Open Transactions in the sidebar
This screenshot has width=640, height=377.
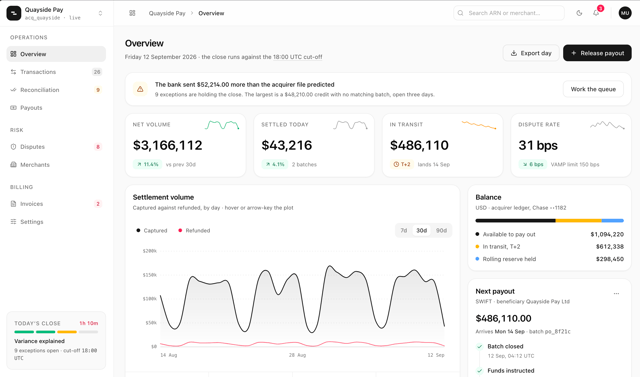coord(56,72)
